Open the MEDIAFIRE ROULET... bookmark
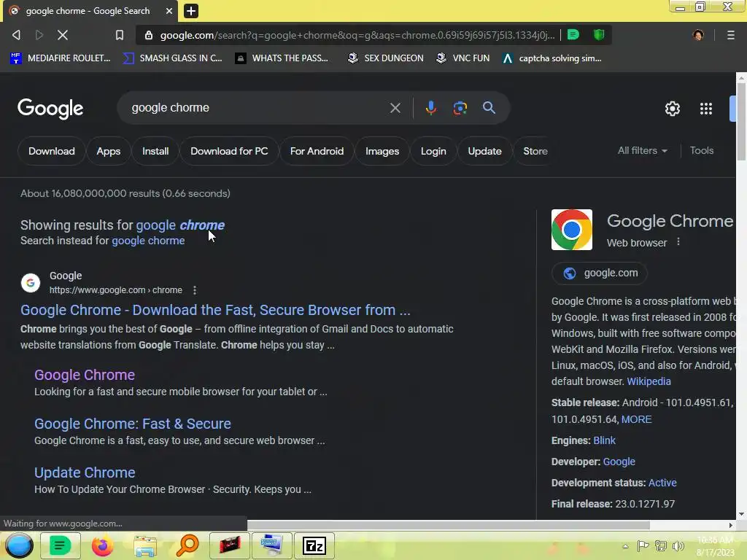747x560 pixels. pos(60,58)
